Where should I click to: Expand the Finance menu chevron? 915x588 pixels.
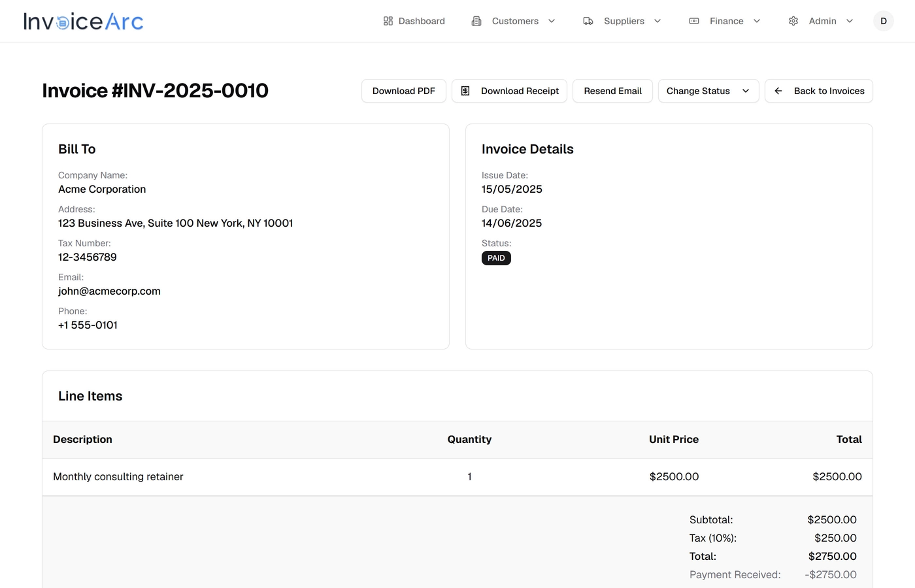tap(757, 21)
